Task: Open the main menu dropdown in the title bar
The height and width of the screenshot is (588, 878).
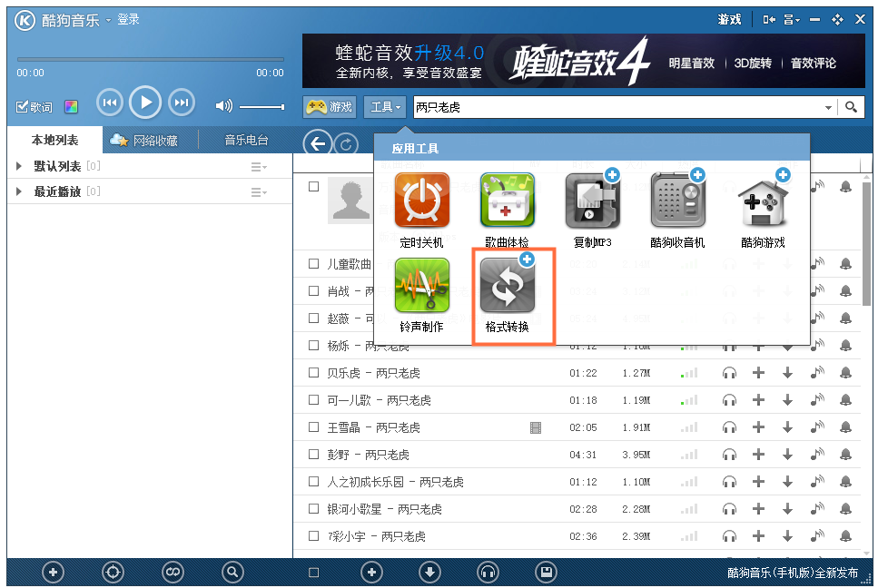Action: point(792,20)
